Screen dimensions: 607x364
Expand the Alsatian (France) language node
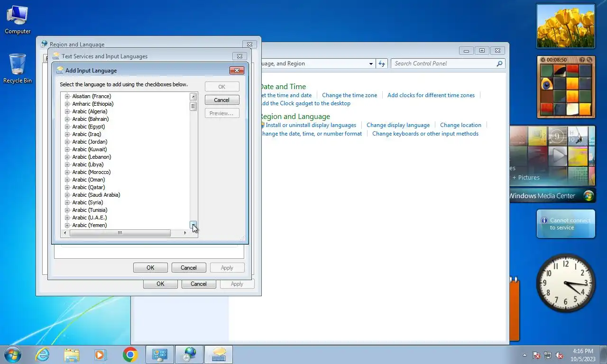tap(67, 96)
